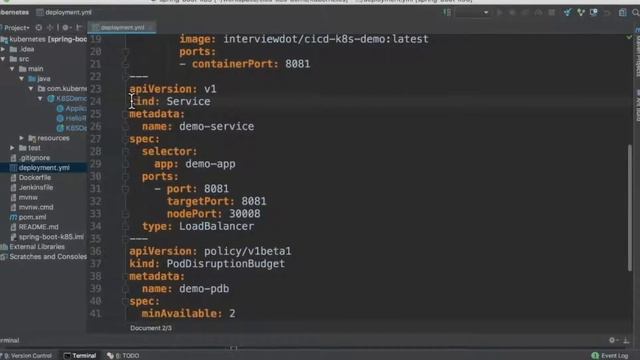Collapse the com.kubernetes package arrow
Viewport: 640px width, 360px height.
(31, 89)
